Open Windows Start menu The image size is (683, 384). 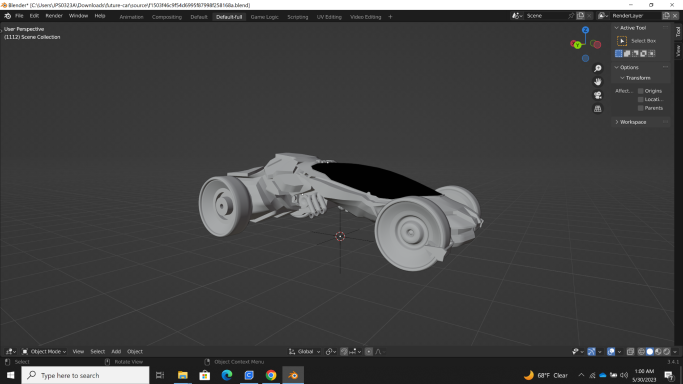pos(10,375)
